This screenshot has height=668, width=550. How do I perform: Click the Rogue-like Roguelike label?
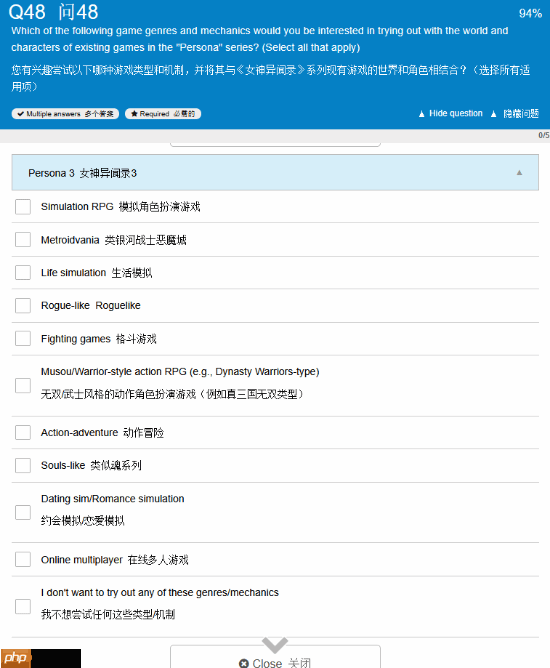pos(90,305)
